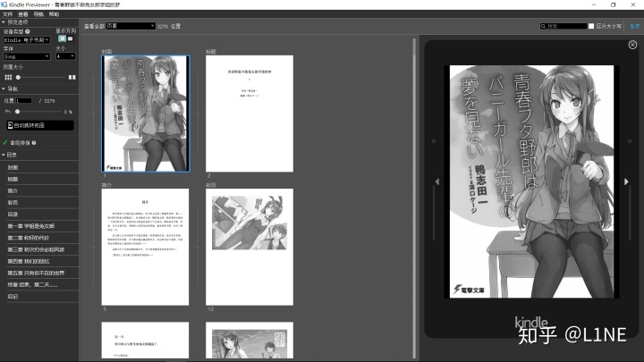
Task: Open the Kindle 电子书阅 device type dropdown
Action: (x=27, y=40)
